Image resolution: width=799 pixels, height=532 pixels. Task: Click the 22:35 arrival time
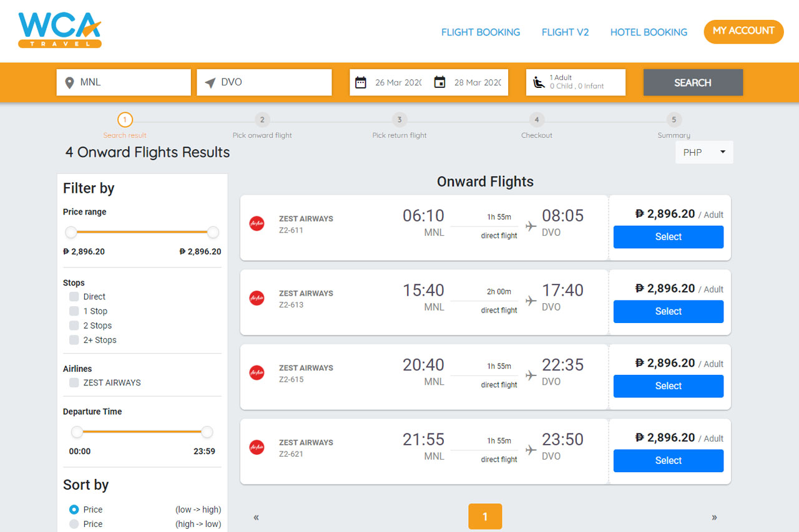(562, 364)
